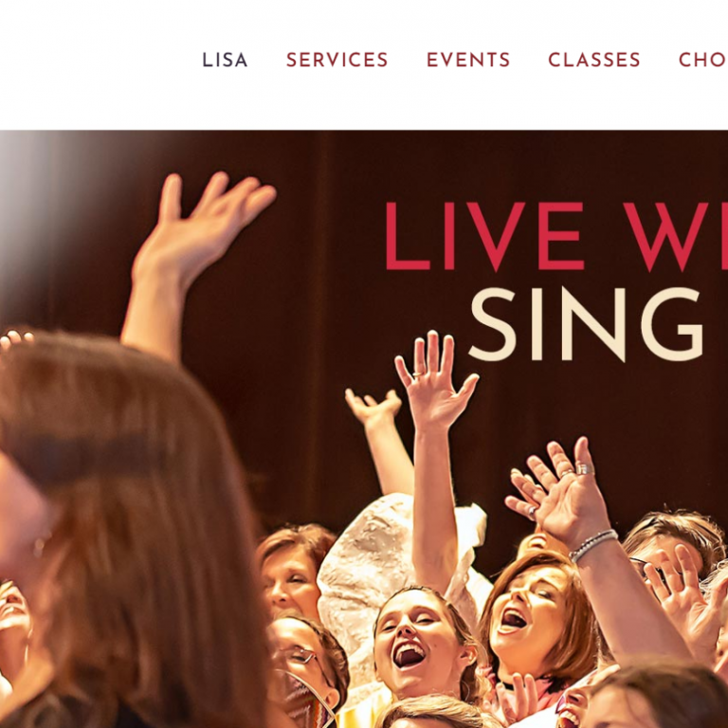
Task: Click the red LIVE W headline text
Action: click(556, 236)
